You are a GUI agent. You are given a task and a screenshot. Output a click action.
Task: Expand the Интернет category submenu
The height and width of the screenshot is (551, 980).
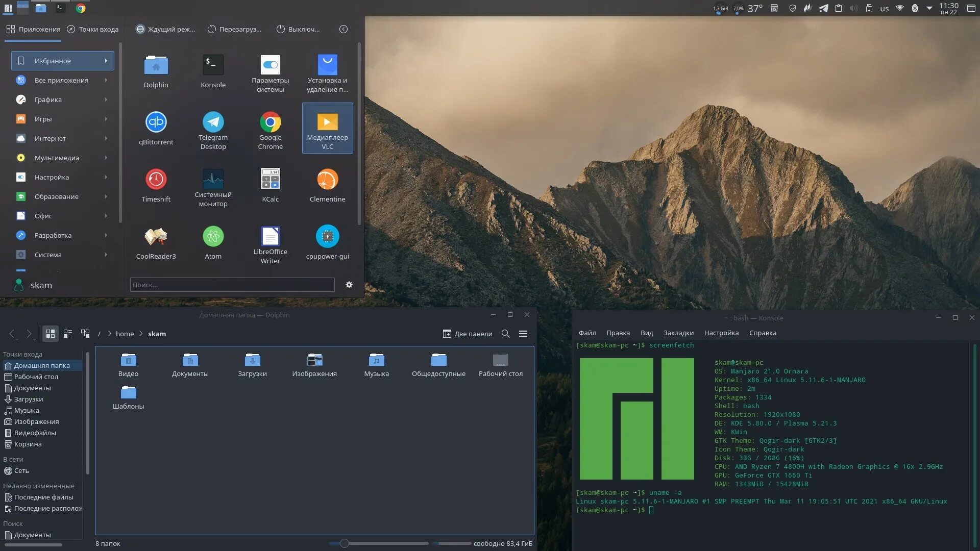coord(61,138)
